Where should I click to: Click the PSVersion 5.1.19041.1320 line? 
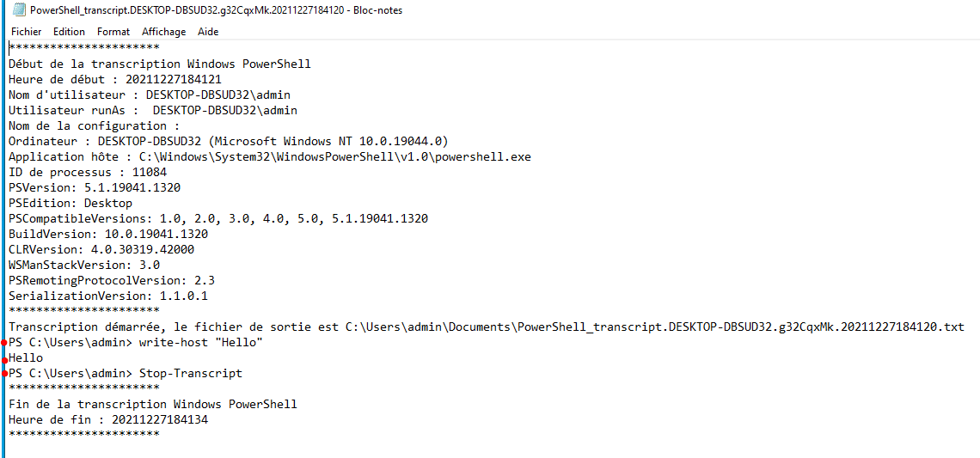click(x=95, y=188)
